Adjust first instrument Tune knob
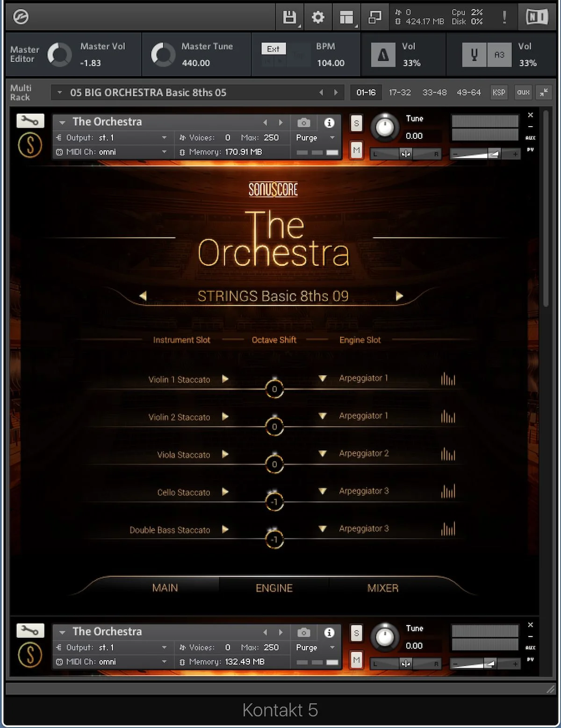The image size is (561, 728). 385,127
